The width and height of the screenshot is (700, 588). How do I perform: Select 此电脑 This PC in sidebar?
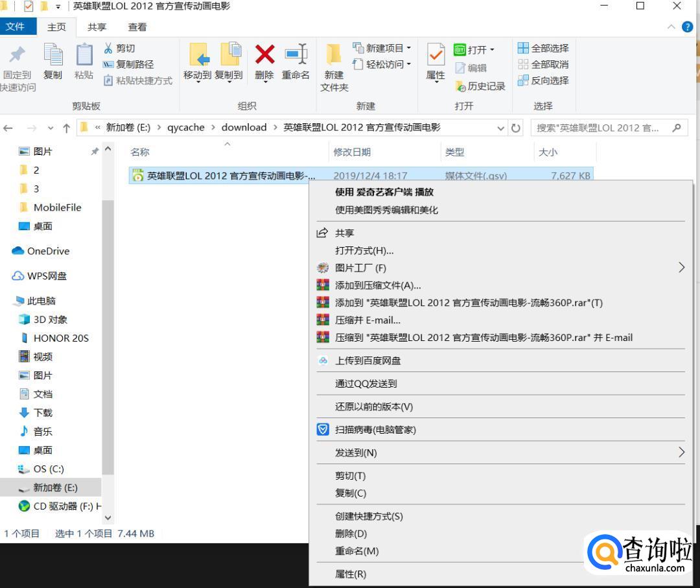point(35,301)
